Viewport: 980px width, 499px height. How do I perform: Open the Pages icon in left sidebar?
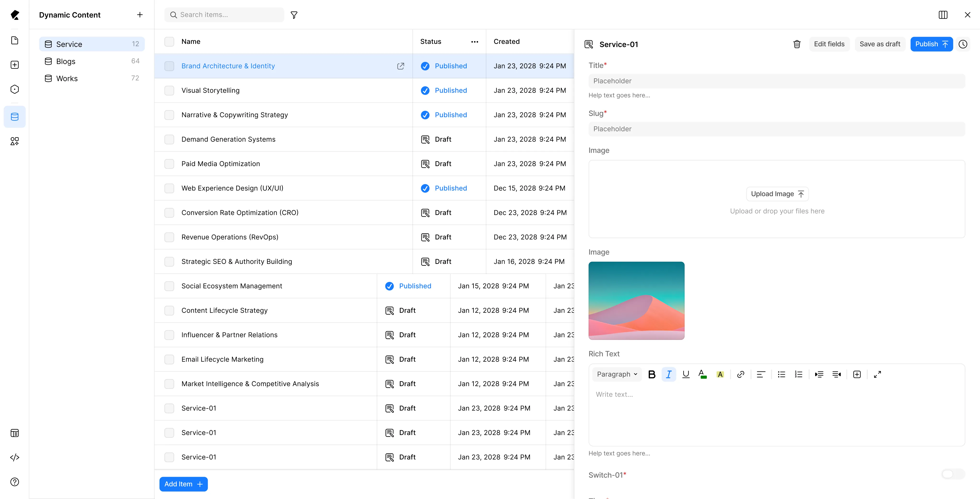click(x=14, y=40)
